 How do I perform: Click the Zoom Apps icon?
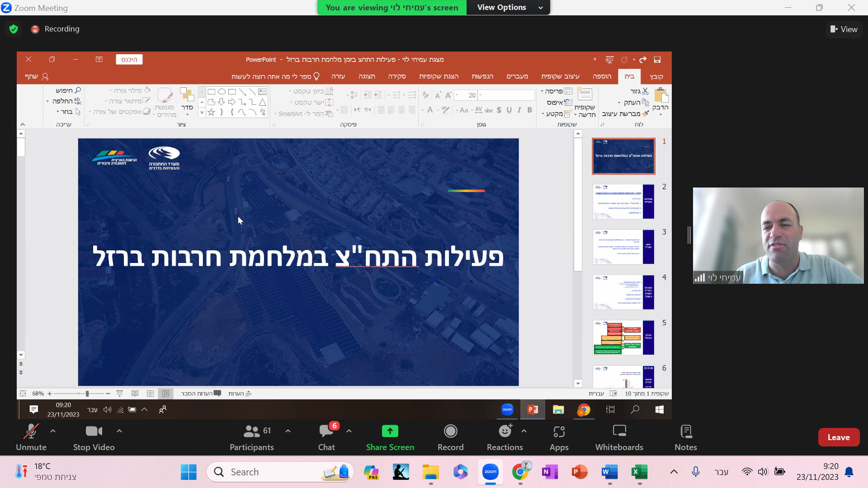pos(559,432)
